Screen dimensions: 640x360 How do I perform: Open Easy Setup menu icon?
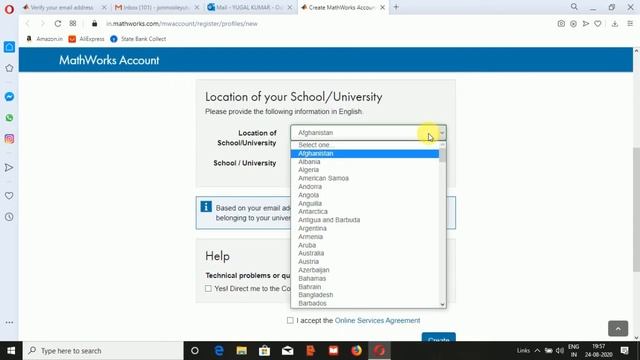tap(630, 24)
